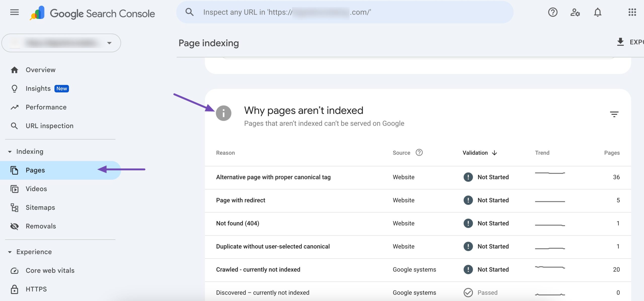Viewport: 644px width, 301px height.
Task: Click the Pages documents icon
Action: (x=14, y=170)
